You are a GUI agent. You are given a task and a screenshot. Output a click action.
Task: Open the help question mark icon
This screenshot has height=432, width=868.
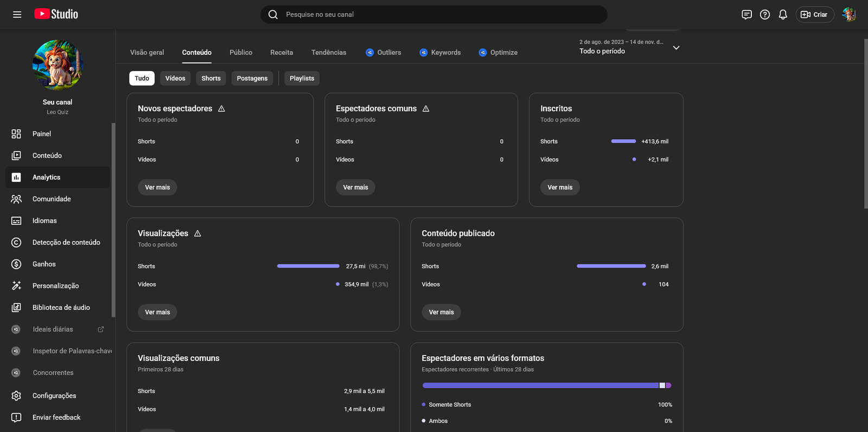[765, 15]
